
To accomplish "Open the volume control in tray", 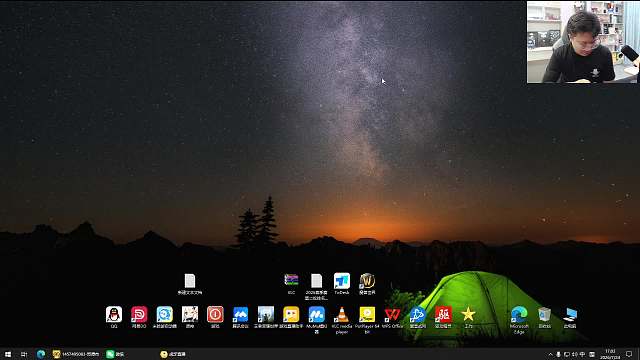I will (575, 354).
